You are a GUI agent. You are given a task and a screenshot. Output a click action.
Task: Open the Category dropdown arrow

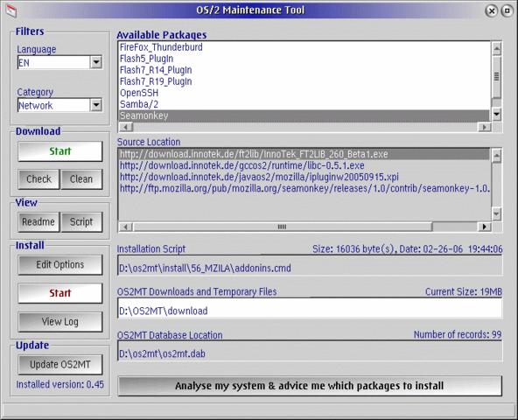pos(96,105)
